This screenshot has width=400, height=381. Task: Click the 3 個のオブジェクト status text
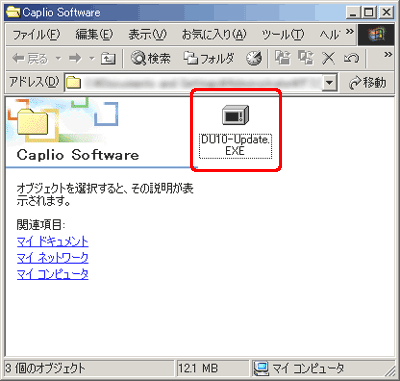coord(45,368)
